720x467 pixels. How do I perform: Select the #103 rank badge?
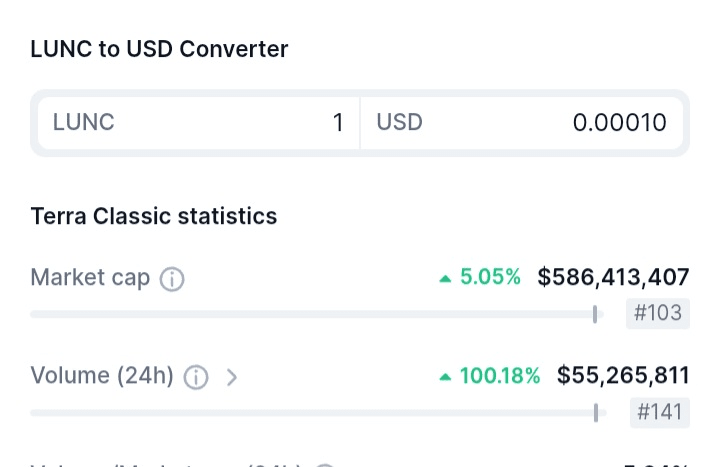pyautogui.click(x=658, y=313)
